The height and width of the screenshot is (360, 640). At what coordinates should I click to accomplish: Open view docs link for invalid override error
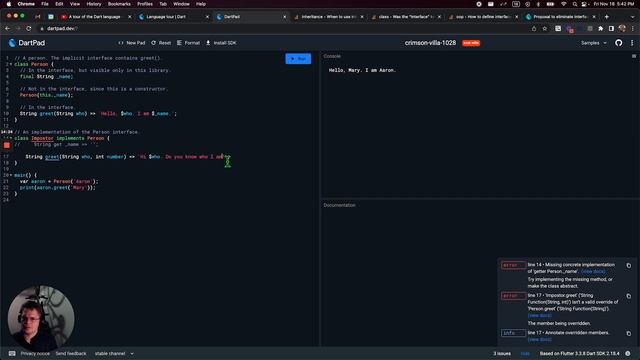[540, 316]
